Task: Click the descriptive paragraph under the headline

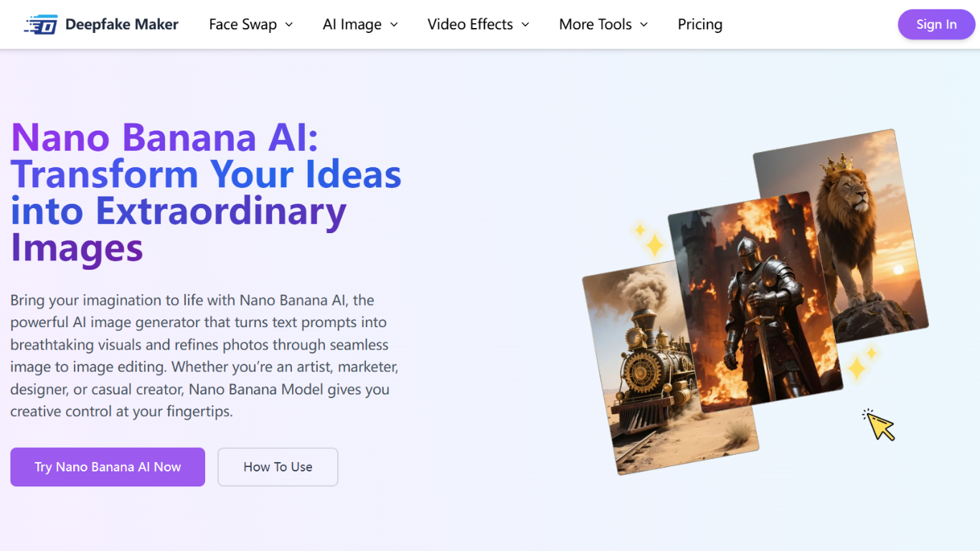Action: [x=204, y=356]
